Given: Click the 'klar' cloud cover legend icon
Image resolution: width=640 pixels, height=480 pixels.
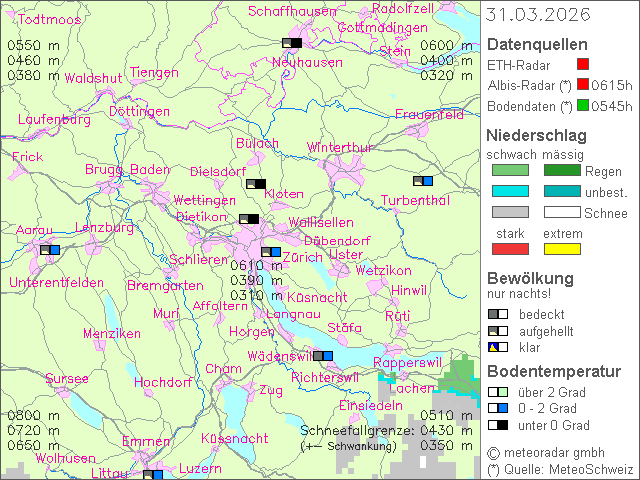Looking at the screenshot, I should tap(497, 347).
